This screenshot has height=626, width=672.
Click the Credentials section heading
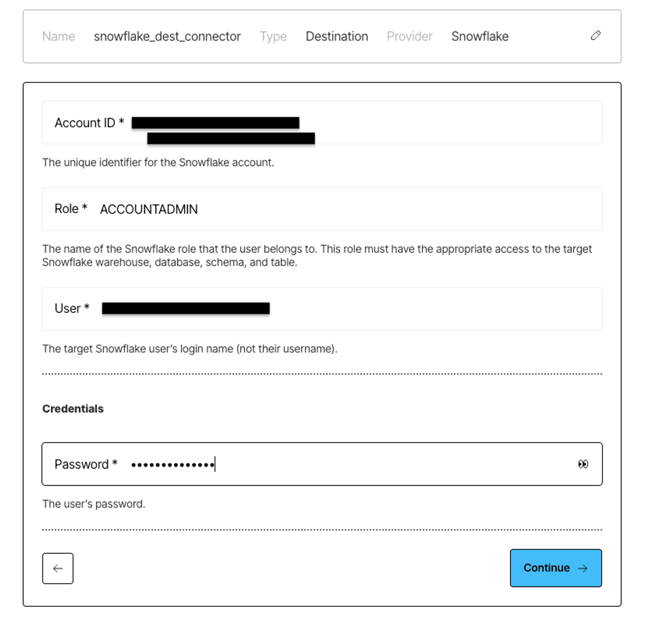tap(73, 409)
